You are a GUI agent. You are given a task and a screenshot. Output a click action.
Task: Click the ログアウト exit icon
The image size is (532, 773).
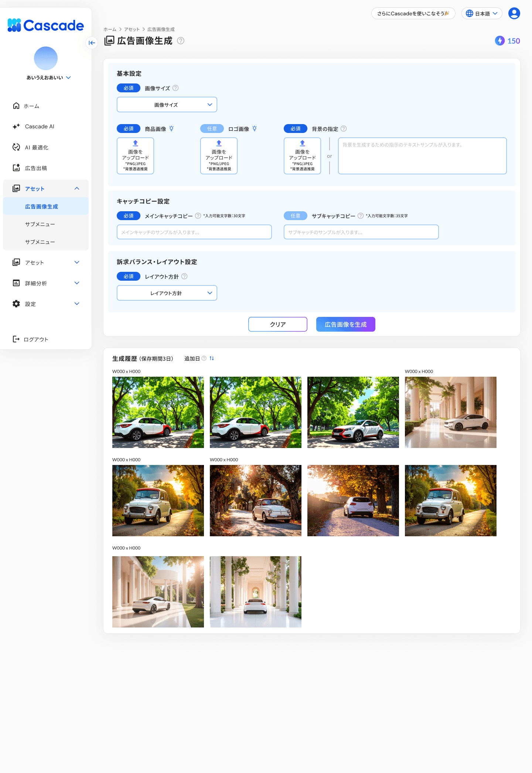point(16,339)
